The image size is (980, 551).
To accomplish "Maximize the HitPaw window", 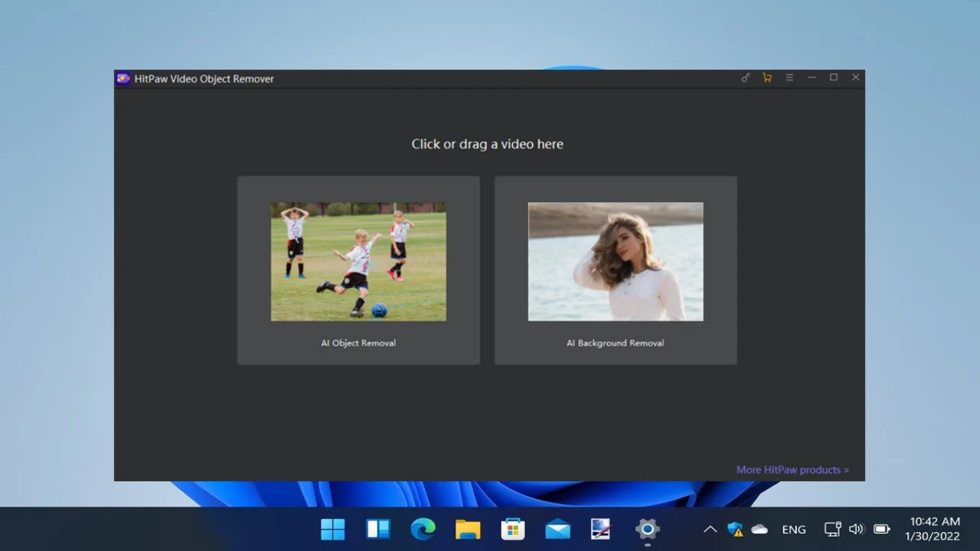I will tap(834, 77).
